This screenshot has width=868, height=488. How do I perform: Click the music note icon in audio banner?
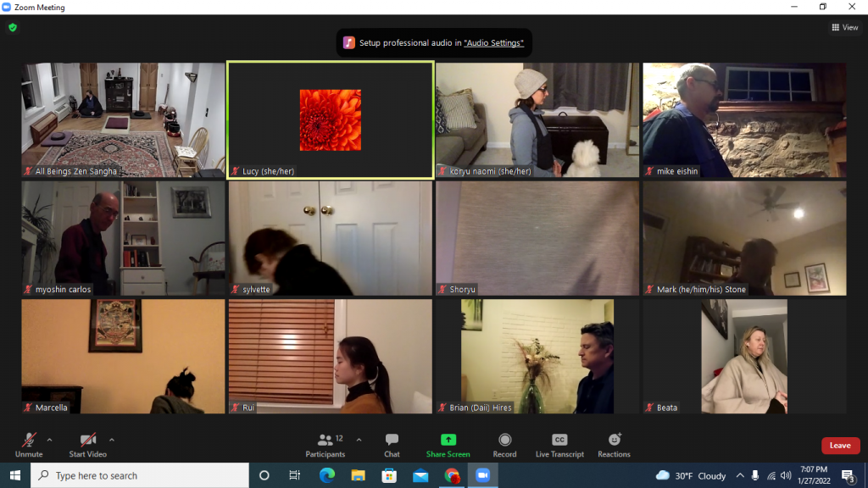pyautogui.click(x=348, y=42)
